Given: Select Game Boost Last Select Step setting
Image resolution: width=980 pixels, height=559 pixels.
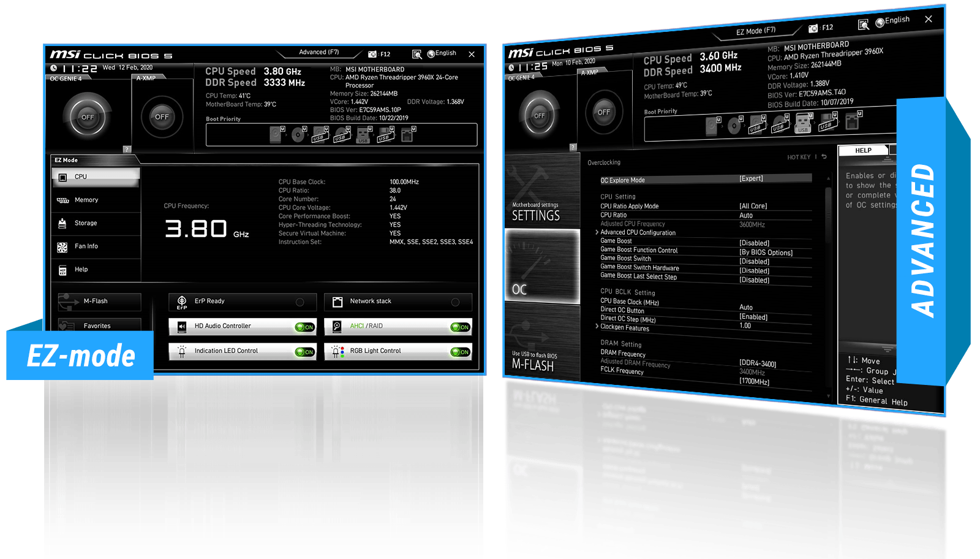Looking at the screenshot, I should [706, 278].
